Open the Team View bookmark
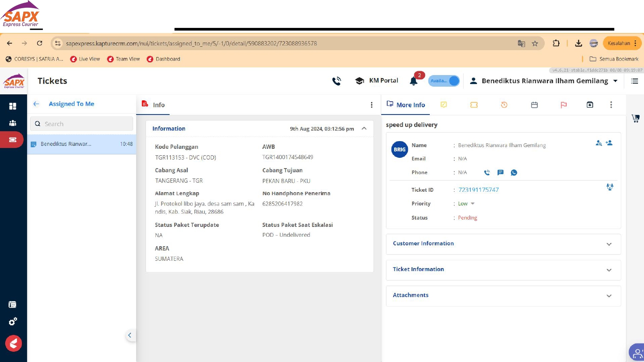The image size is (644, 362). click(124, 59)
